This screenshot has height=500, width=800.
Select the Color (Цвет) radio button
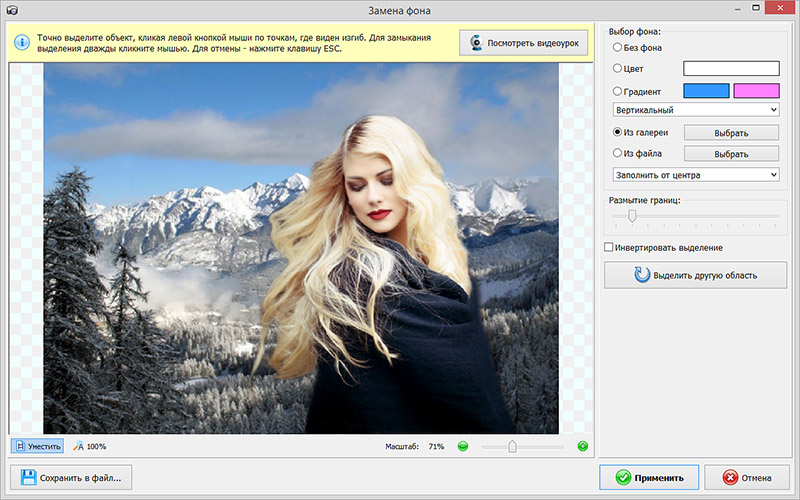tap(616, 69)
